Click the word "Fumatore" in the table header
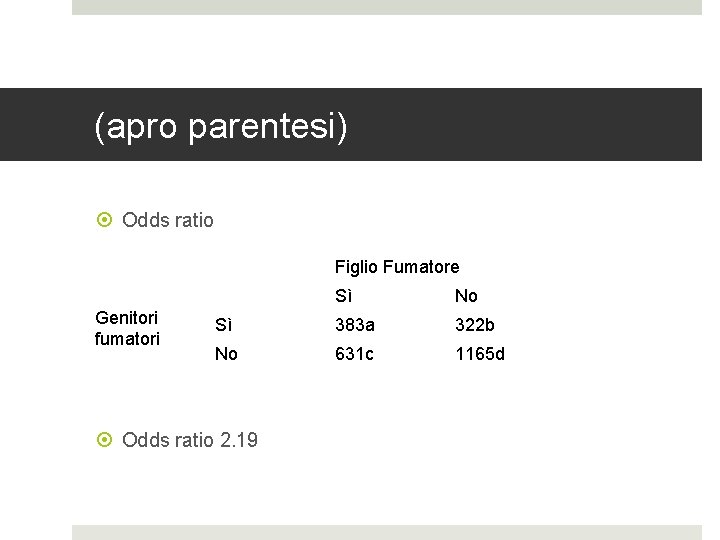The image size is (720, 540). pos(421,267)
